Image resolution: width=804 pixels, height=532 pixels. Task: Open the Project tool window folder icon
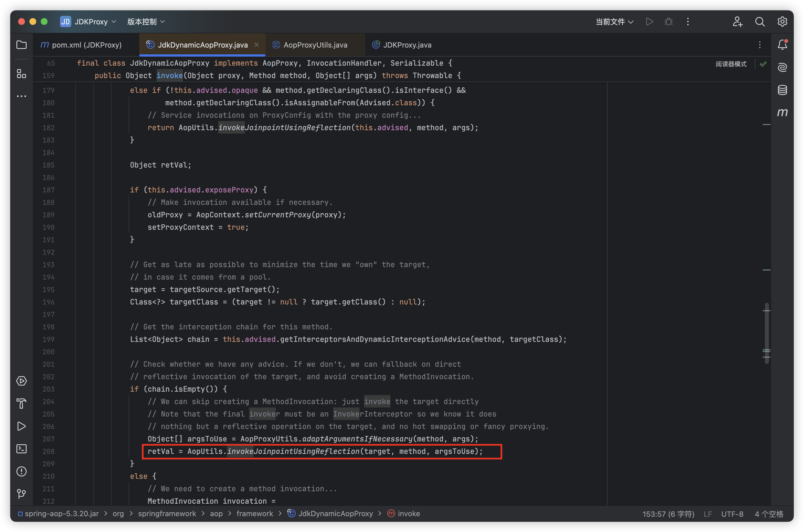[22, 45]
